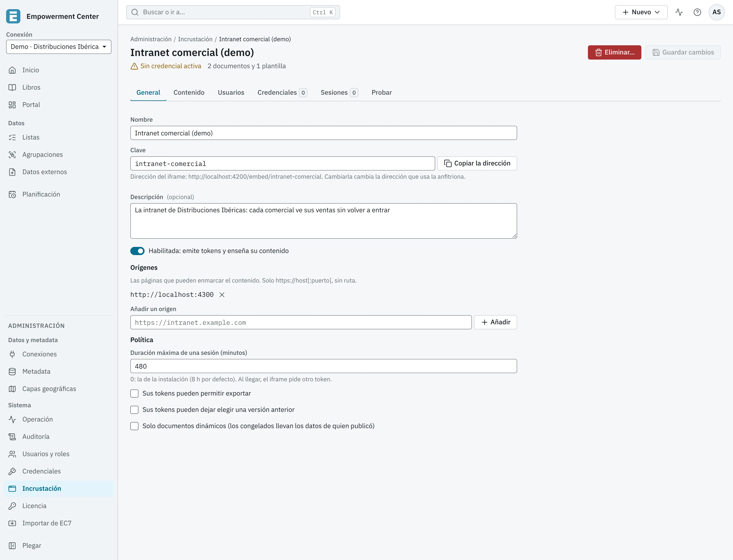Toggle the Habilitada switch off
Image resolution: width=733 pixels, height=560 pixels.
pos(137,251)
